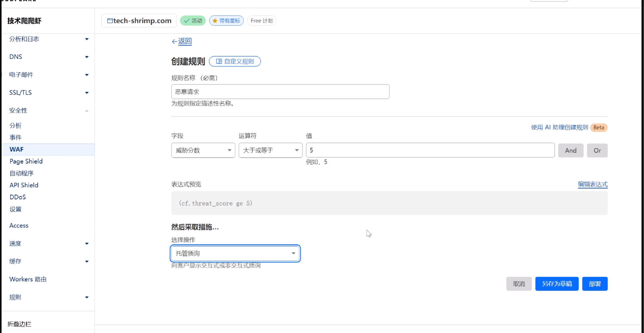Click the 编辑表达式 link

pos(592,184)
